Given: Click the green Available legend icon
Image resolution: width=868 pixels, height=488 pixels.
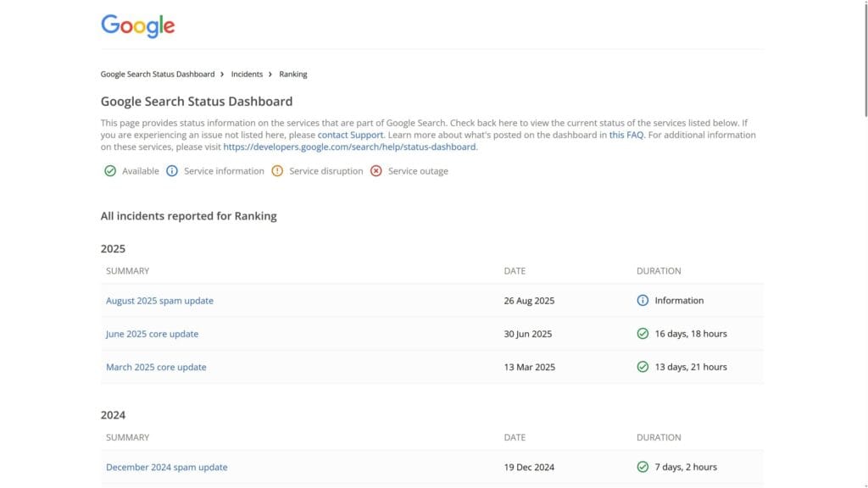Looking at the screenshot, I should [110, 171].
